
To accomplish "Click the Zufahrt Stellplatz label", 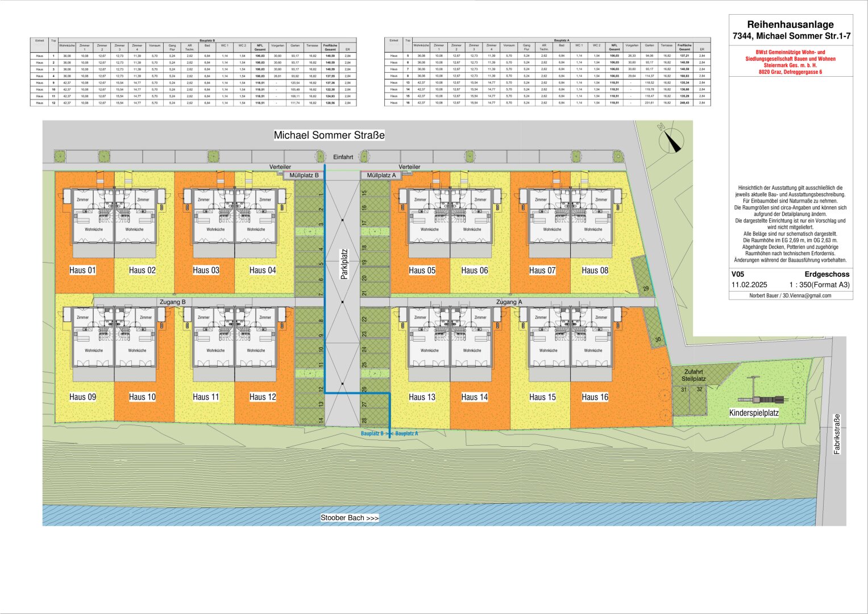I will [693, 375].
